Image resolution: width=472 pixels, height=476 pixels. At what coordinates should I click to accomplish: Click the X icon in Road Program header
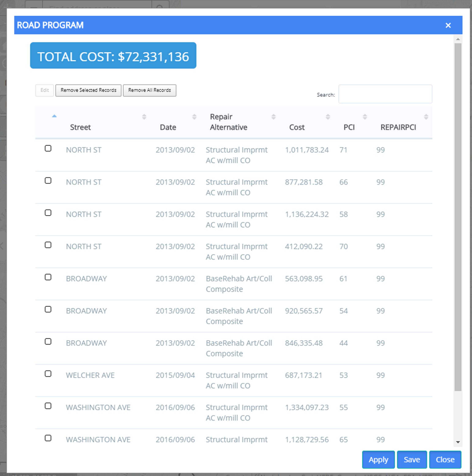[448, 25]
